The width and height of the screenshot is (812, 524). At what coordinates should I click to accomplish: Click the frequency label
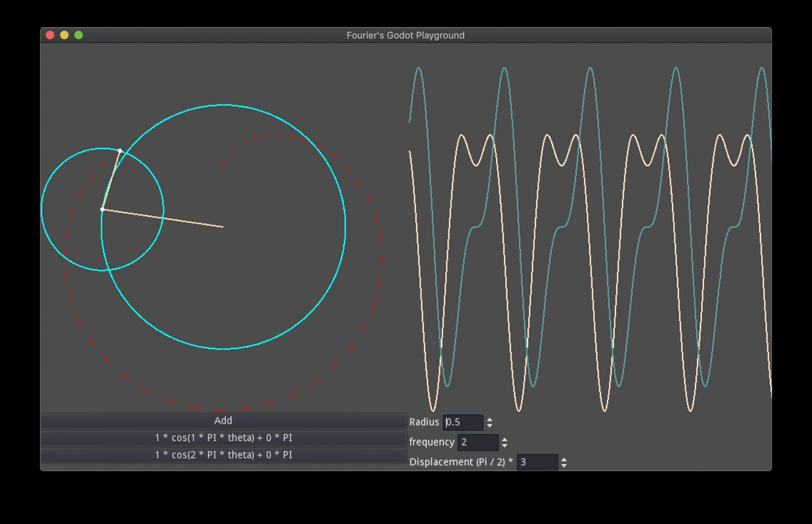432,442
